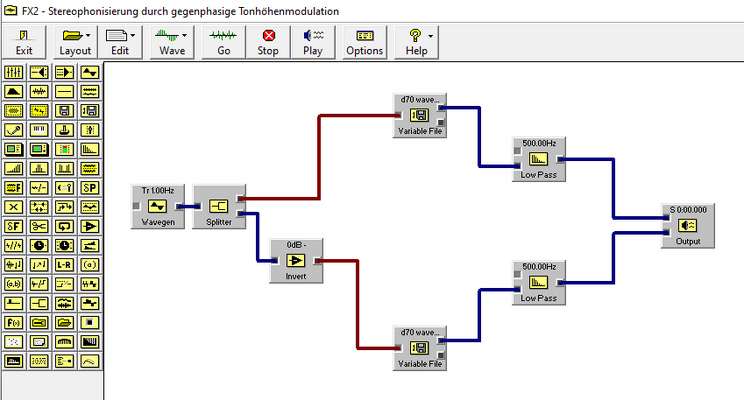Click the Output module's 'S 0:00.000' label
Screen dimensions: 744x400
[x=688, y=210]
